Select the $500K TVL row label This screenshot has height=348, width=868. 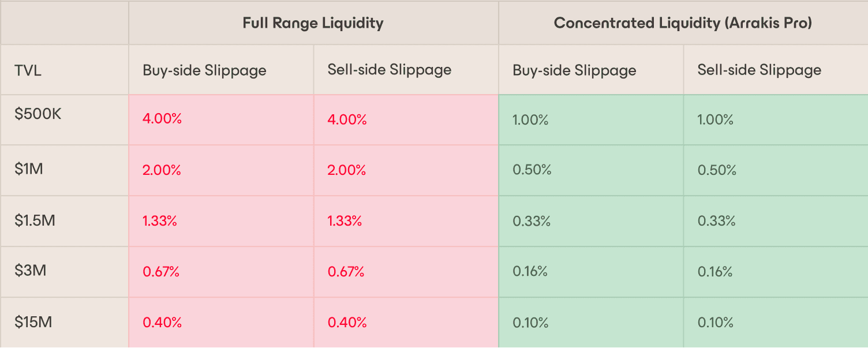[x=38, y=114]
